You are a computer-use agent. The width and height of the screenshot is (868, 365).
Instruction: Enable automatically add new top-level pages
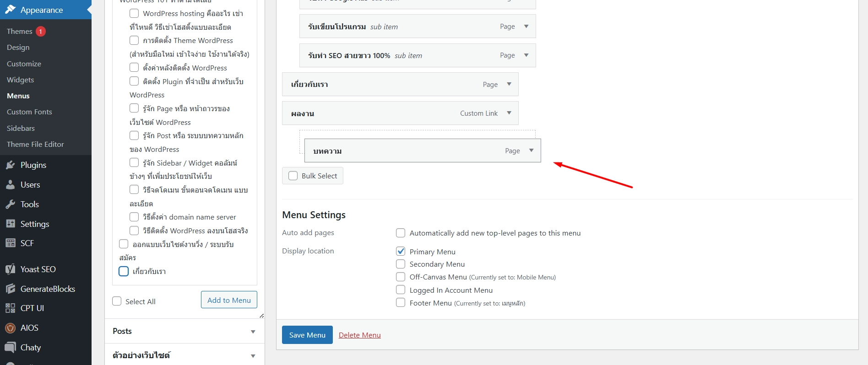coord(401,233)
